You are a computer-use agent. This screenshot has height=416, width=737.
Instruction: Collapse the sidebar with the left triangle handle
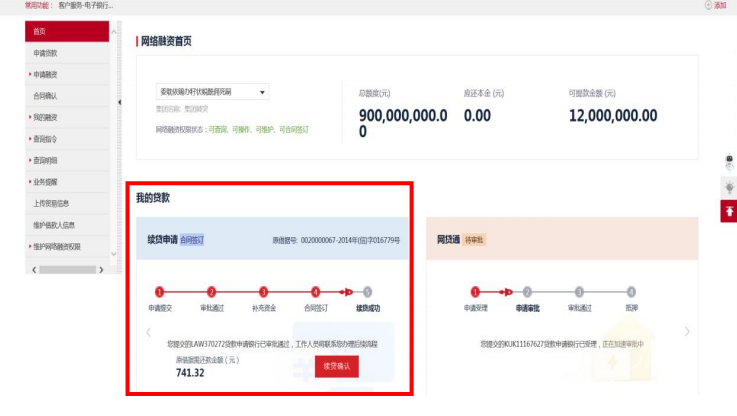119,102
